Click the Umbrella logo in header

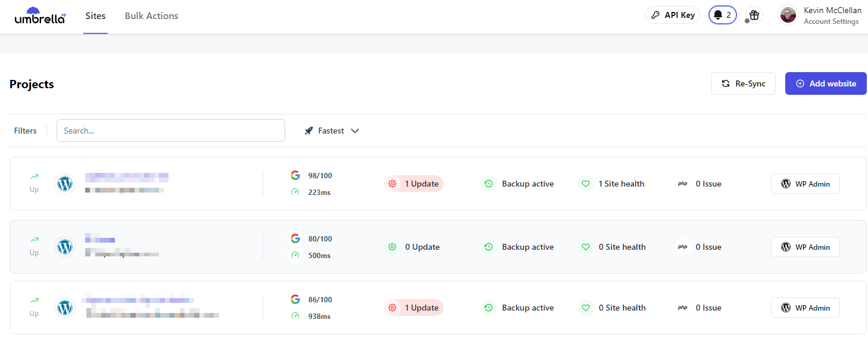tap(40, 16)
